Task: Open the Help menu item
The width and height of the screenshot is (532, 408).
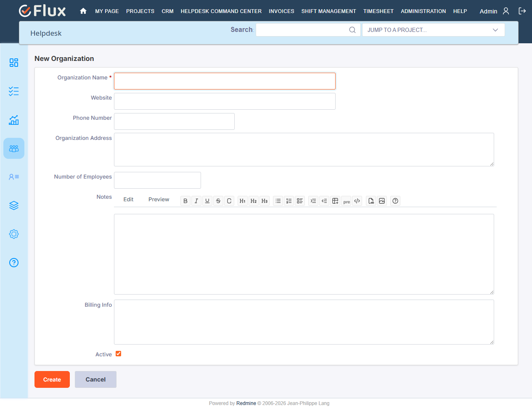Action: 460,11
